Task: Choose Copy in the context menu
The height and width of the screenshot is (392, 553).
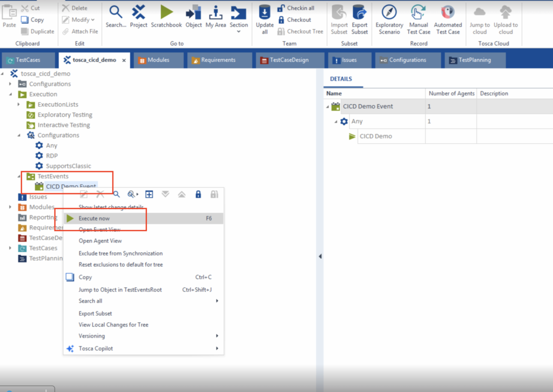Action: [143, 277]
